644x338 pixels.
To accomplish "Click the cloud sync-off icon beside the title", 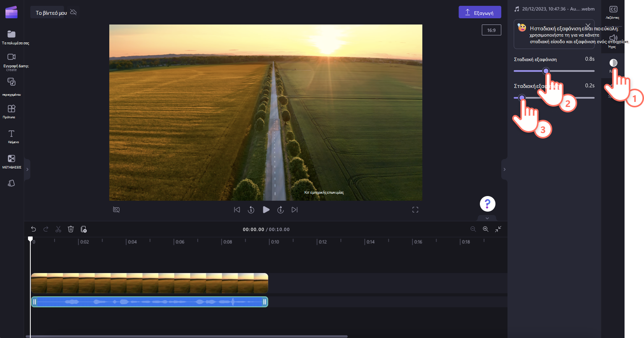I will click(x=73, y=12).
